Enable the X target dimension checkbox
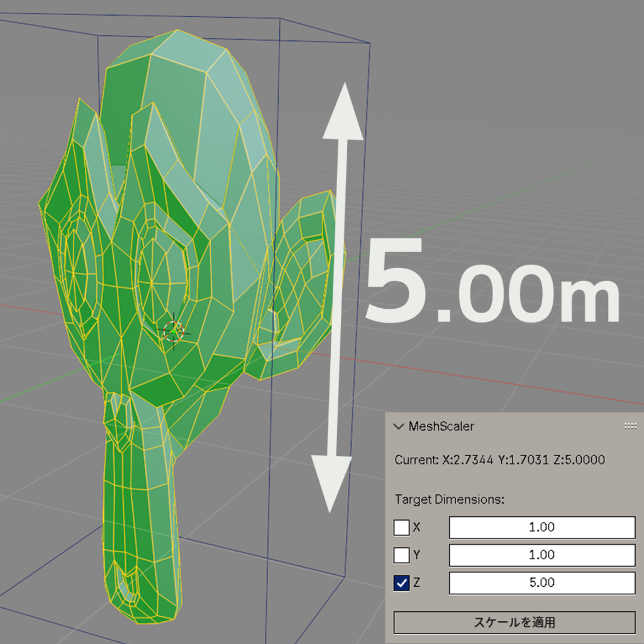Image resolution: width=644 pixels, height=644 pixels. click(401, 528)
